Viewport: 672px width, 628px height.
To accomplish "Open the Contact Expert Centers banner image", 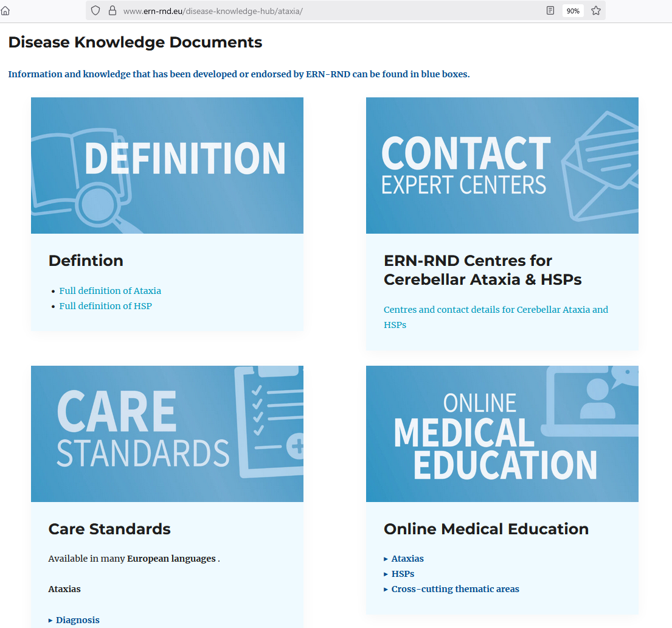I will (502, 166).
